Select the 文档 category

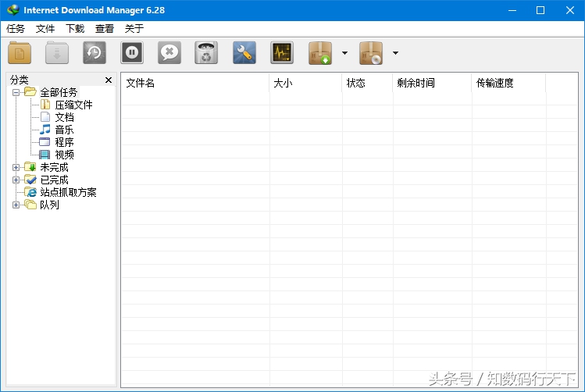[64, 117]
